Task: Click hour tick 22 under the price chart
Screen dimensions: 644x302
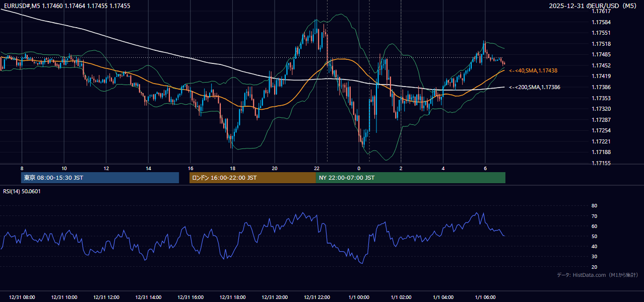Action: coord(316,168)
